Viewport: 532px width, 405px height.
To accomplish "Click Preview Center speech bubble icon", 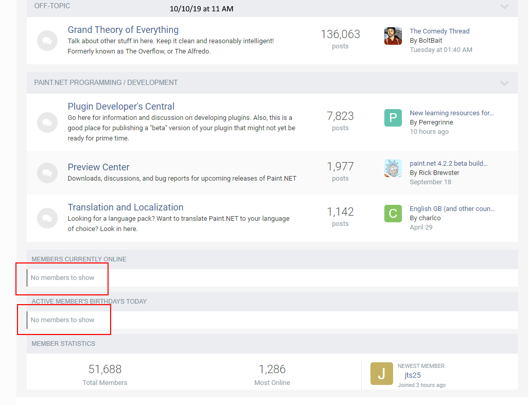I will [x=47, y=173].
